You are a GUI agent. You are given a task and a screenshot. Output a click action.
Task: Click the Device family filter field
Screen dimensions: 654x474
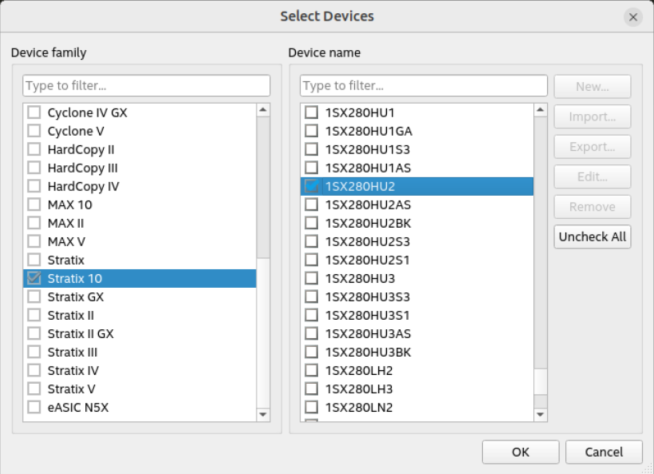(146, 85)
